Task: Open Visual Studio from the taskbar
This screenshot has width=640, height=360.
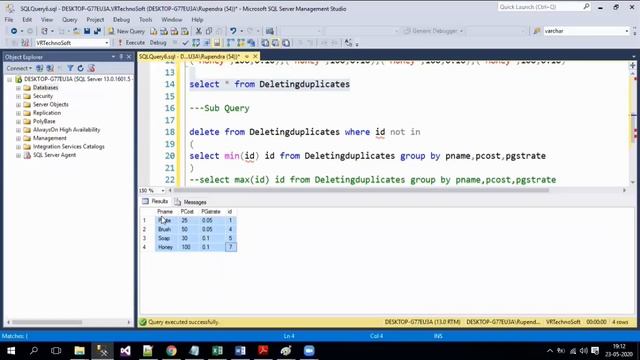Action: click(125, 351)
